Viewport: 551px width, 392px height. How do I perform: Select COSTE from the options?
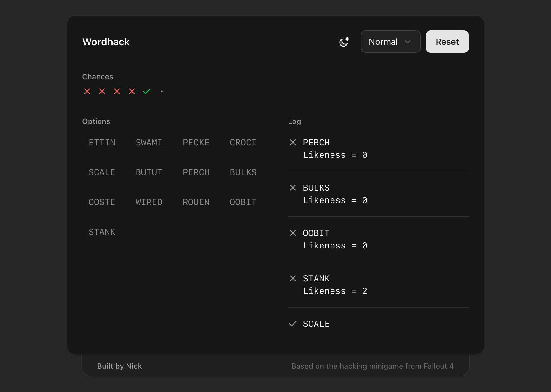pyautogui.click(x=102, y=202)
